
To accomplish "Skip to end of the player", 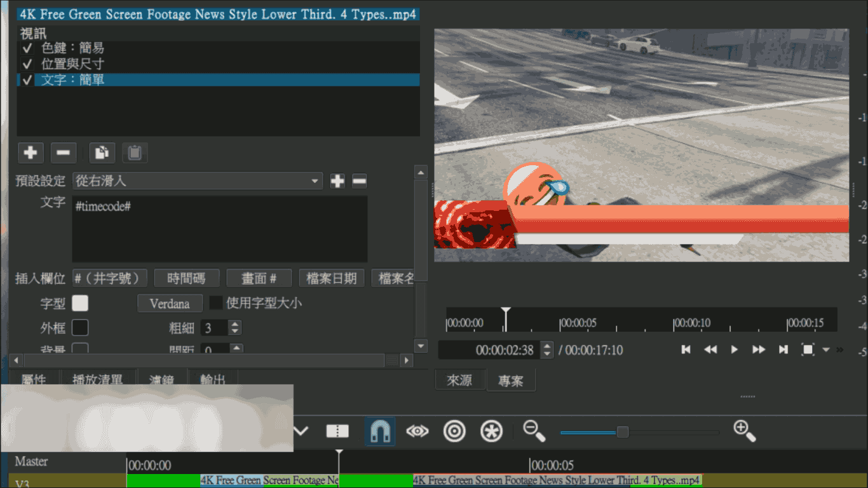I will pyautogui.click(x=783, y=349).
